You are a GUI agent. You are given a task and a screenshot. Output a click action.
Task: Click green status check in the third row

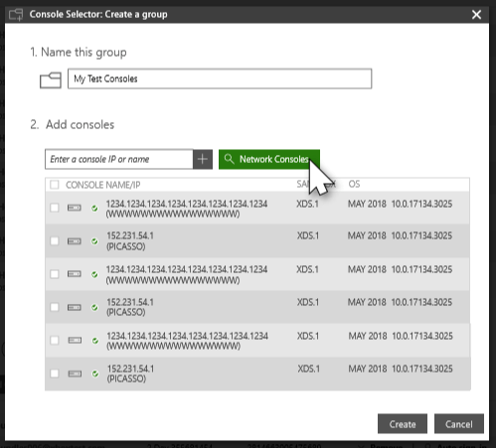click(94, 274)
